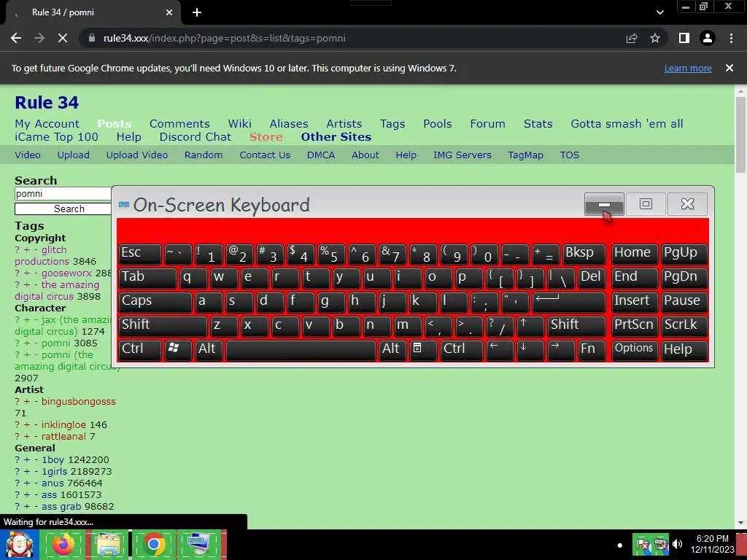The width and height of the screenshot is (747, 560).
Task: Click the On-Screen Keyboard title icon
Action: [x=124, y=205]
